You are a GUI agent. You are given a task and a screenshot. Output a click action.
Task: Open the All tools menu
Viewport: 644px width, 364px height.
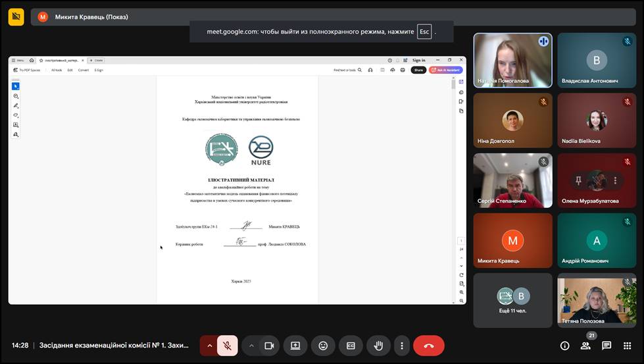pyautogui.click(x=57, y=70)
